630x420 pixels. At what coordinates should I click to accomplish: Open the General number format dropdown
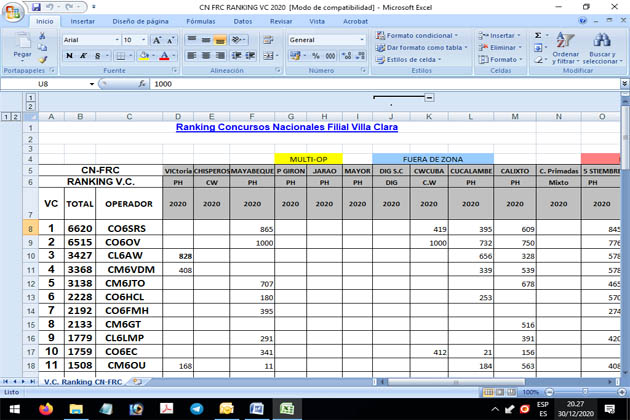[x=362, y=40]
